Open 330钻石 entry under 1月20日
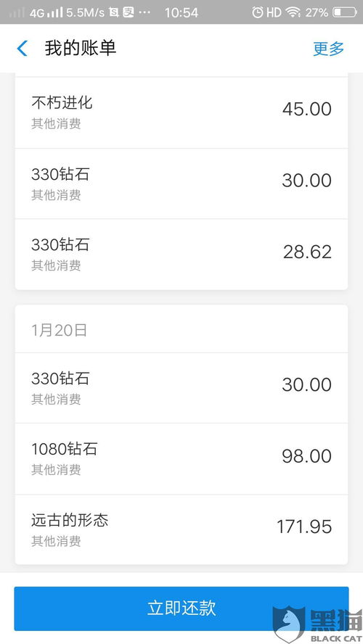This screenshot has height=644, width=363. [181, 388]
